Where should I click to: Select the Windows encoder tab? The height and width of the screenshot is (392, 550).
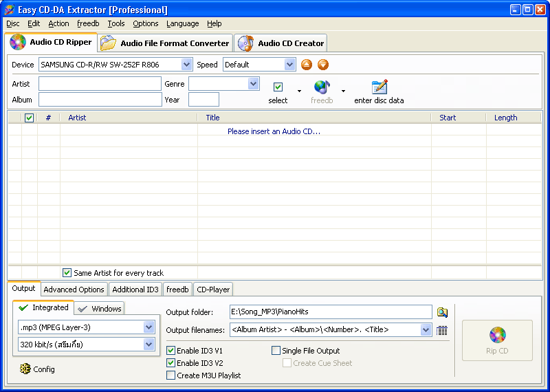[x=99, y=309]
